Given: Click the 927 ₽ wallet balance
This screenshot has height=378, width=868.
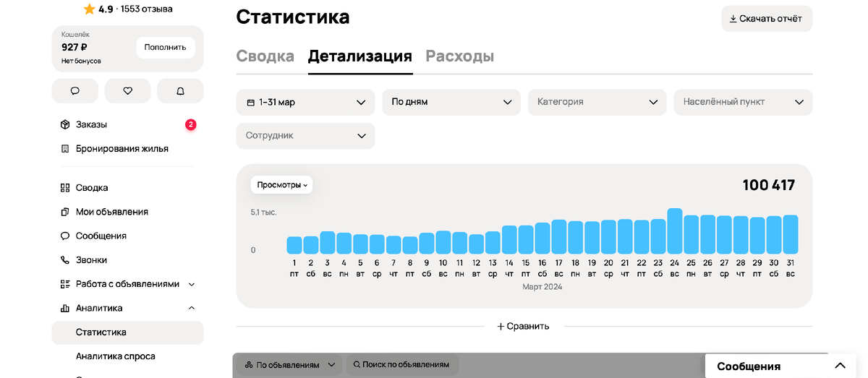Looking at the screenshot, I should (75, 47).
